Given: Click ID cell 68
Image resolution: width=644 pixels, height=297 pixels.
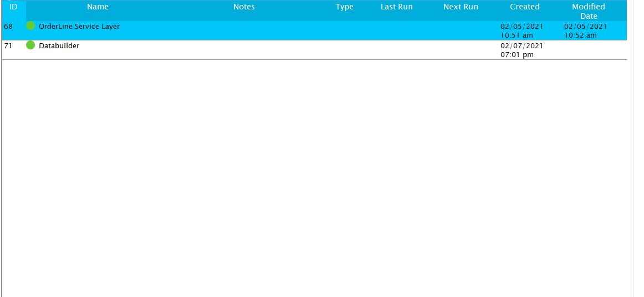Looking at the screenshot, I should click(x=8, y=26).
